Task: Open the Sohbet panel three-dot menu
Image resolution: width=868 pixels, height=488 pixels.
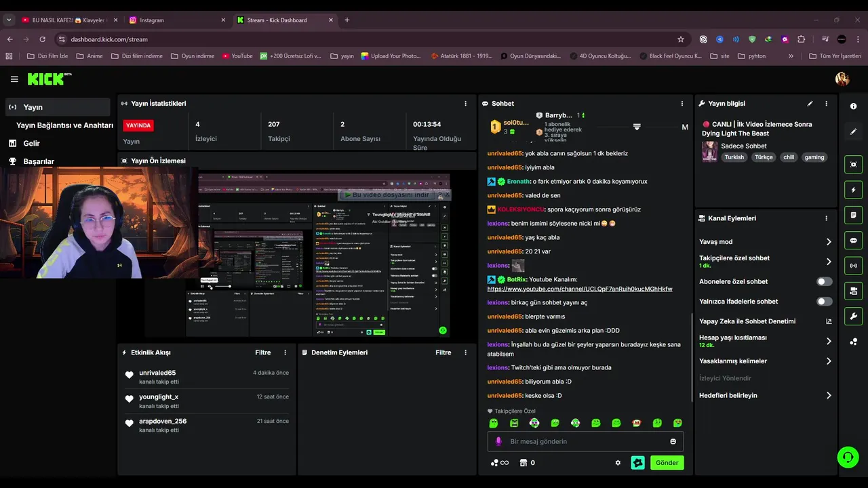Action: click(682, 104)
